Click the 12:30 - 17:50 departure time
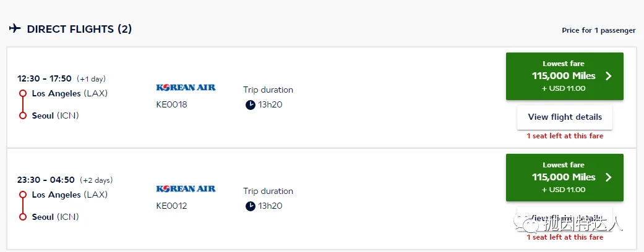644x252 pixels. [45, 78]
